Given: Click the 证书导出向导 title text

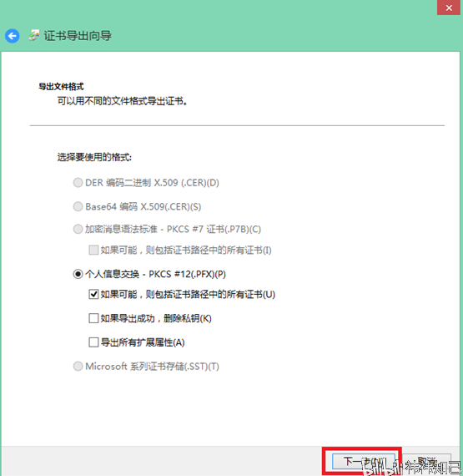Looking at the screenshot, I should 78,36.
